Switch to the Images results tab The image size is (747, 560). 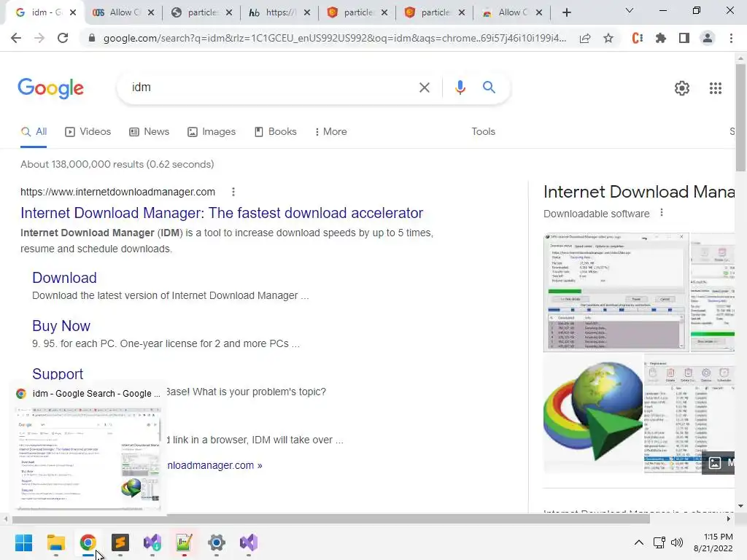(212, 132)
